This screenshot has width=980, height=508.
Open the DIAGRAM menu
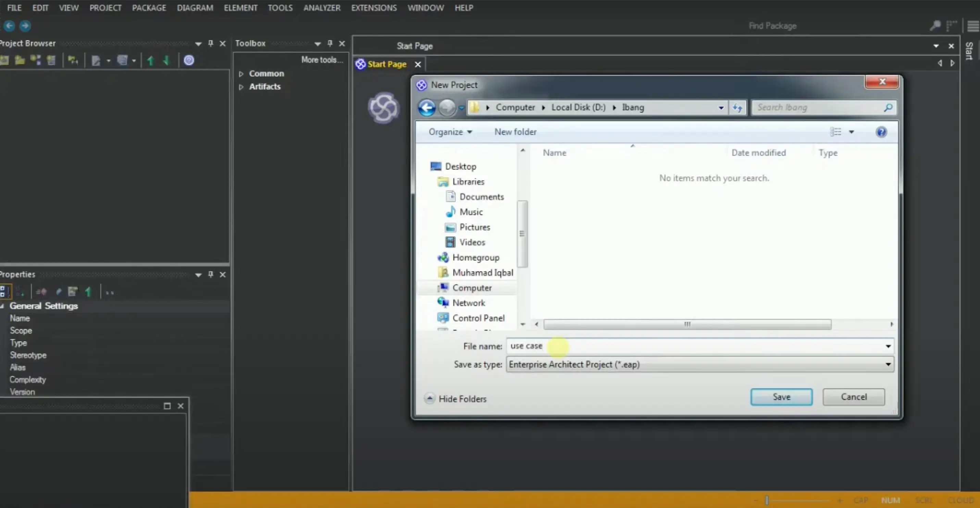[x=195, y=8]
